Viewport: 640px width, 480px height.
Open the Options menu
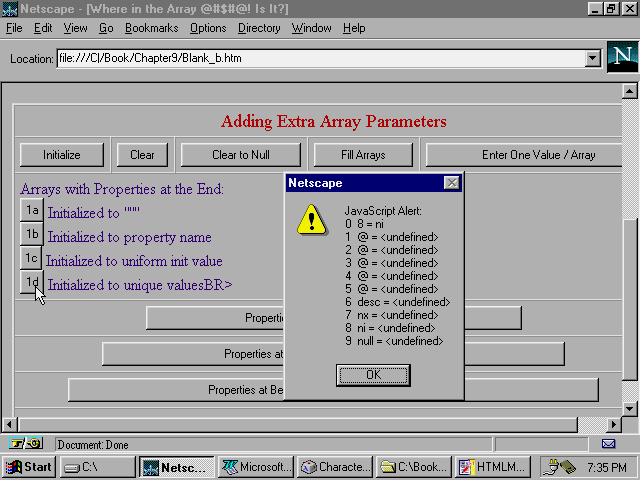pos(208,28)
